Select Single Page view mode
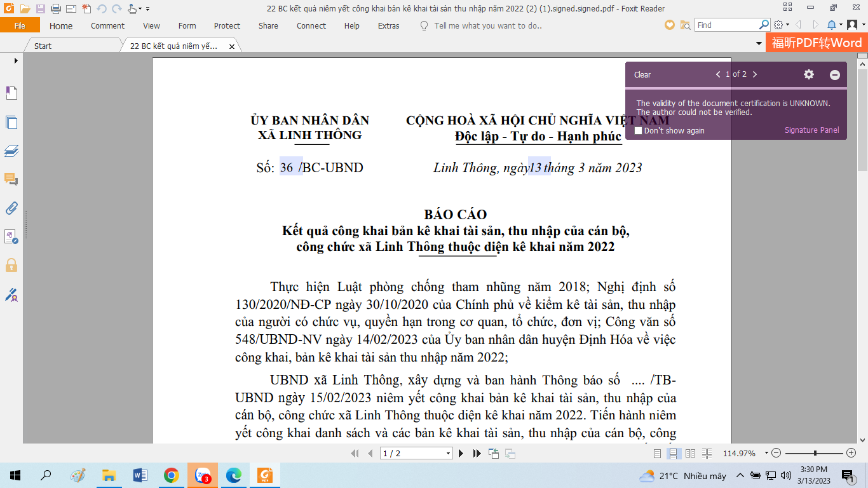868x488 pixels. tap(657, 453)
